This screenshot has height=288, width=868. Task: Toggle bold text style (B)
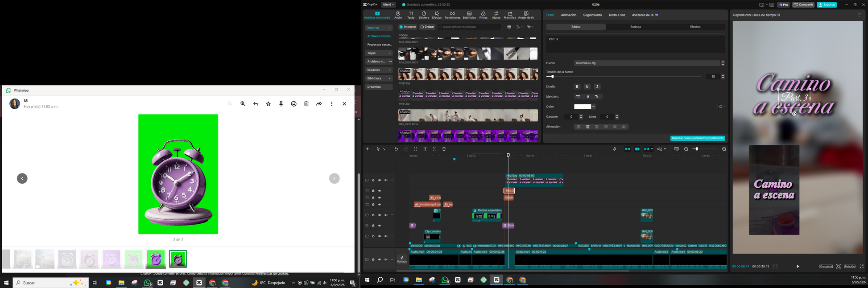[x=577, y=86]
